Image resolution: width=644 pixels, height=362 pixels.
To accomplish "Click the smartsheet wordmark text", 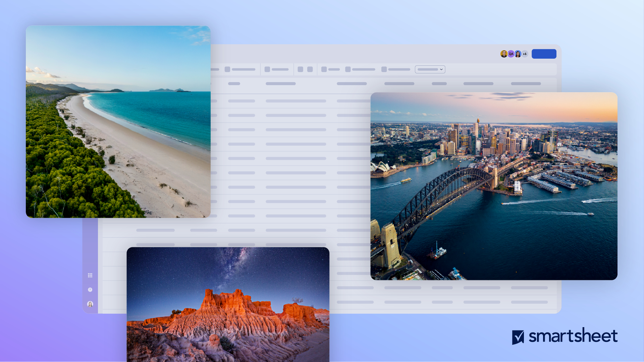I will (573, 336).
